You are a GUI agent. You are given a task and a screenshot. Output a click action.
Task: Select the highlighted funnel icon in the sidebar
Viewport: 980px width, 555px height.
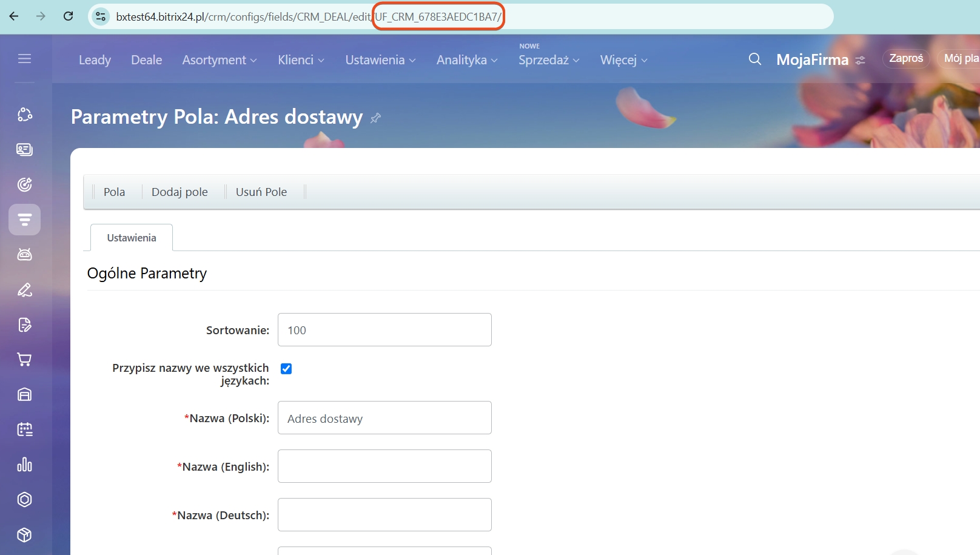point(24,220)
